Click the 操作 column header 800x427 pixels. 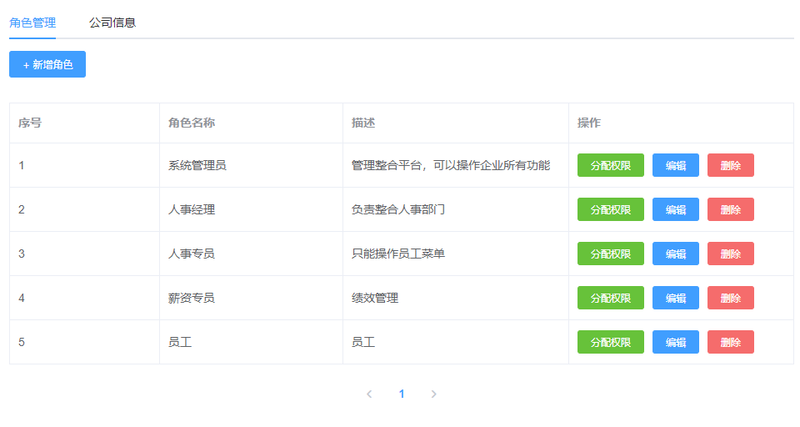pyautogui.click(x=681, y=123)
